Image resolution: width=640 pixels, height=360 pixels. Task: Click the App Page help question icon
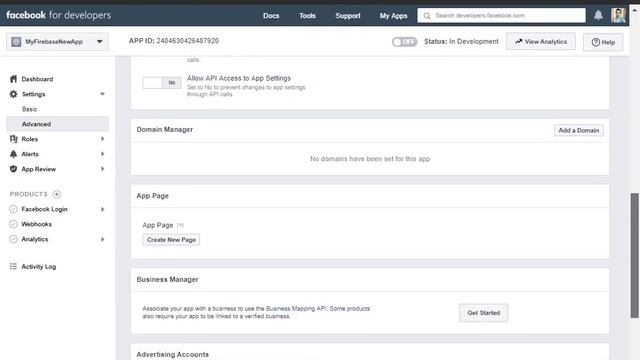pos(180,225)
